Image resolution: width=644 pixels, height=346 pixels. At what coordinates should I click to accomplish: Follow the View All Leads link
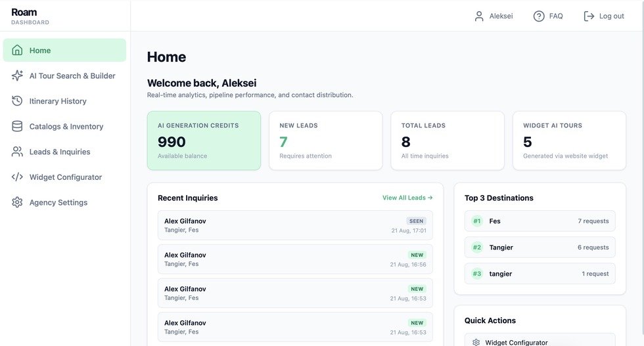[407, 198]
